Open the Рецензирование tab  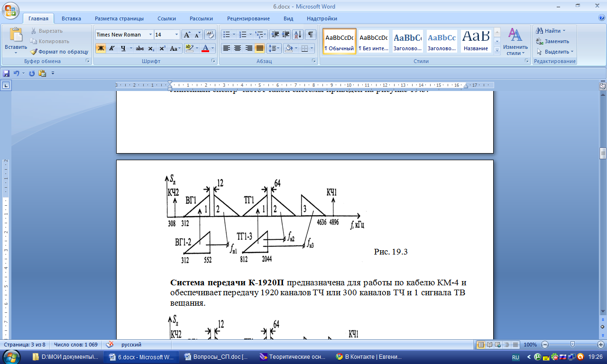click(248, 18)
